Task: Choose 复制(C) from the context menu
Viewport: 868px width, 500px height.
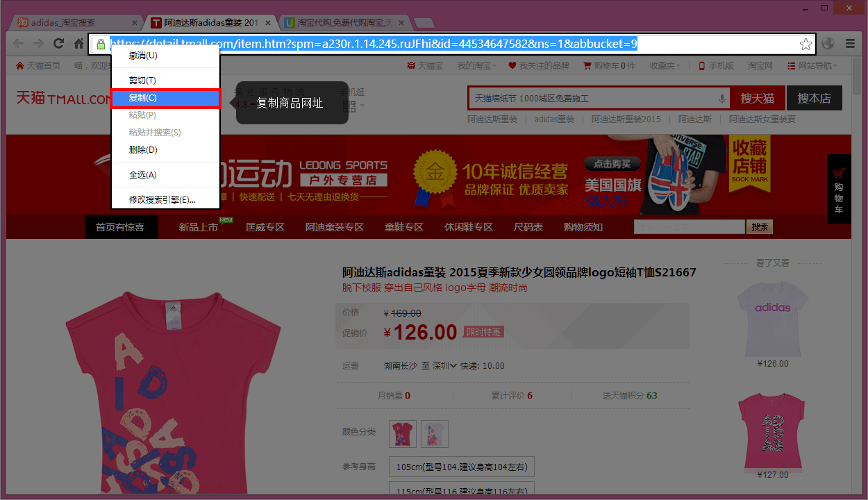Action: [x=165, y=98]
